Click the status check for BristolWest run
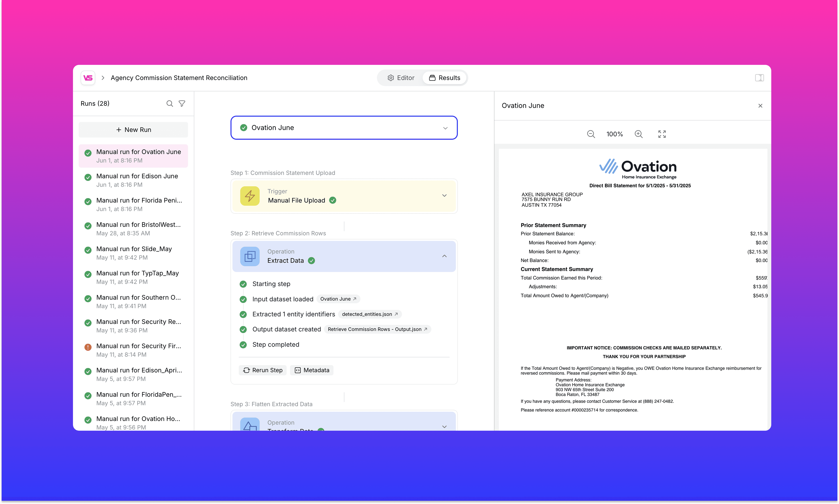 88,226
